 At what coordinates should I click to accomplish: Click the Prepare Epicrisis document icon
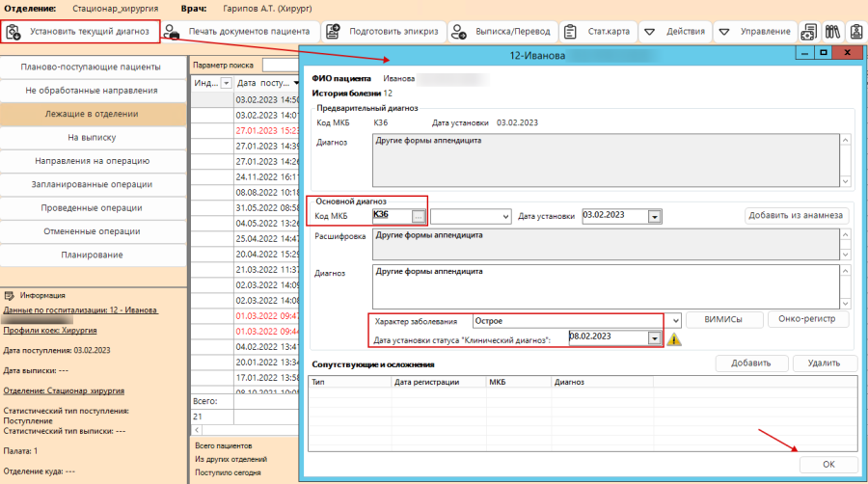pos(333,32)
